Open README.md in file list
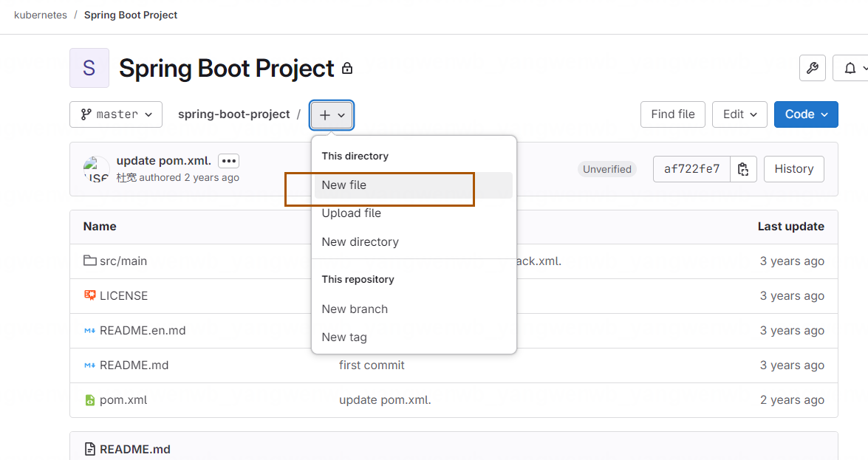 point(134,365)
